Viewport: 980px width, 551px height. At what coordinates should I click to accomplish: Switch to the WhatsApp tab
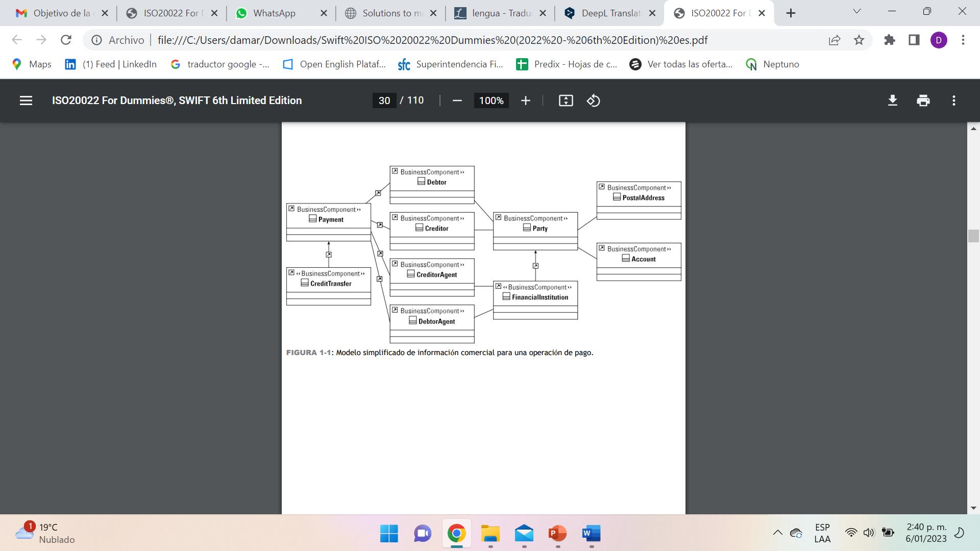274,13
